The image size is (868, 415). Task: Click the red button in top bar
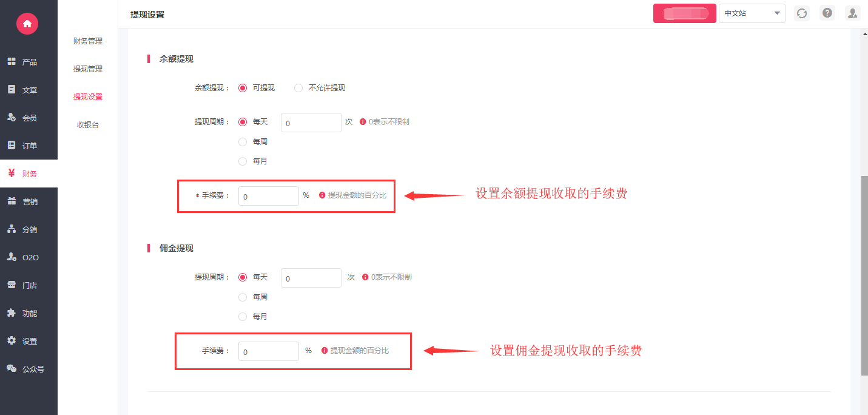(684, 13)
